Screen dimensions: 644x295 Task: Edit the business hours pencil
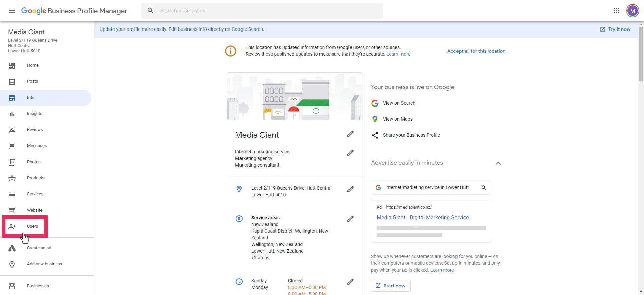point(350,282)
